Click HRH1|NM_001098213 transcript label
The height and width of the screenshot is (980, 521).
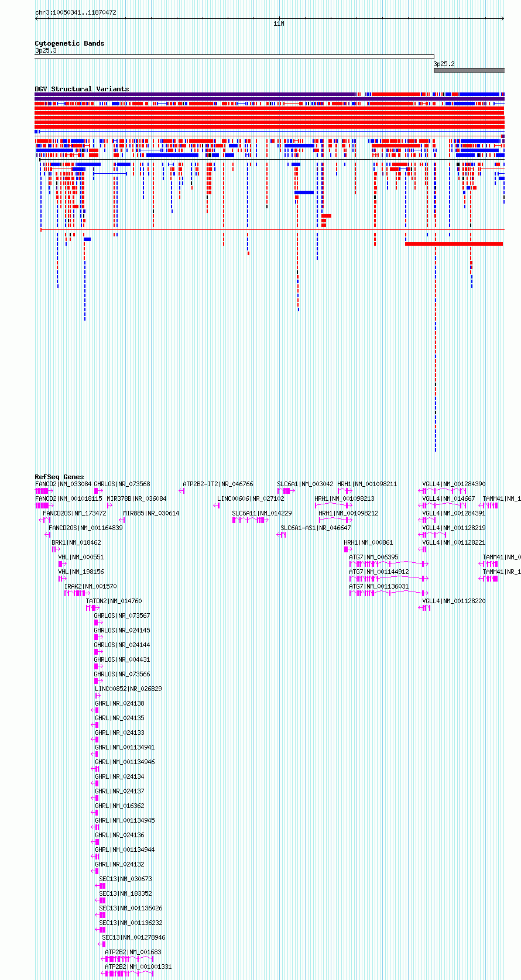(345, 498)
